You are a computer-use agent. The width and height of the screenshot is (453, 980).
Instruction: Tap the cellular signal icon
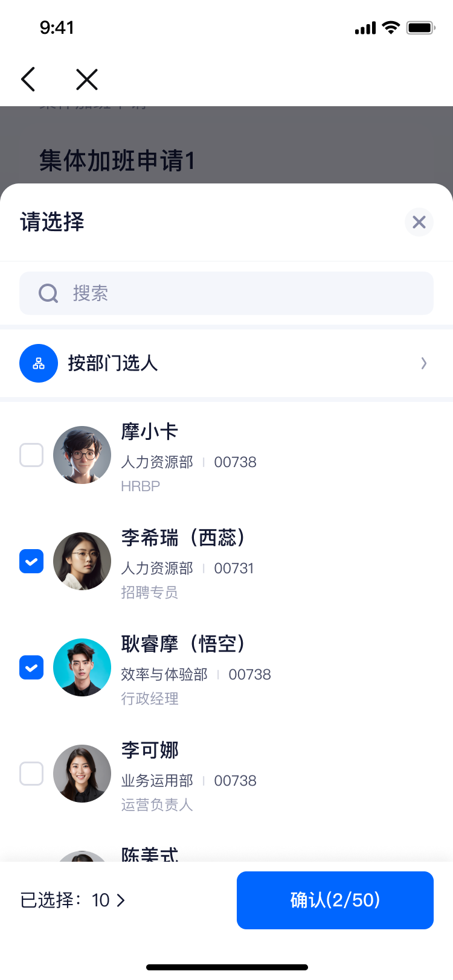click(365, 28)
